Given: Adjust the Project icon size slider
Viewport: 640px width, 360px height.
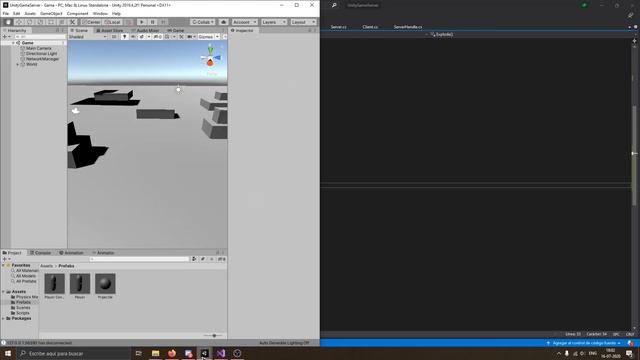Looking at the screenshot, I should pos(213,336).
